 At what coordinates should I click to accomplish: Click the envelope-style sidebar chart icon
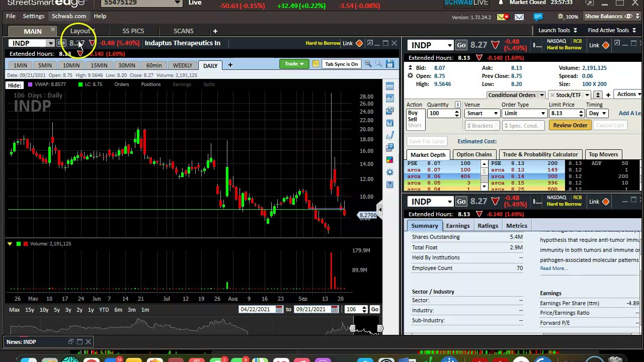click(390, 123)
